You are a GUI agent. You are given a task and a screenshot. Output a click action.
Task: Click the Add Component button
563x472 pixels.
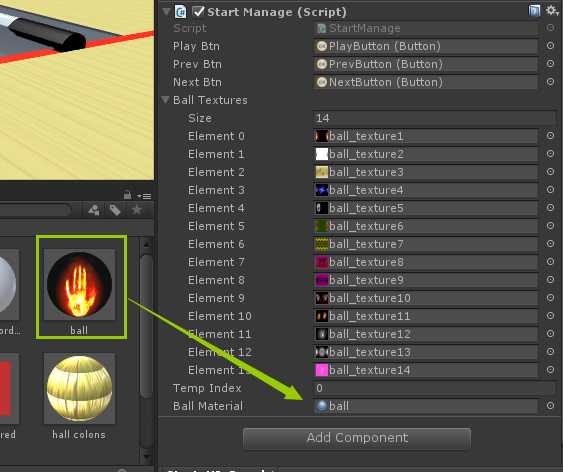tap(357, 438)
